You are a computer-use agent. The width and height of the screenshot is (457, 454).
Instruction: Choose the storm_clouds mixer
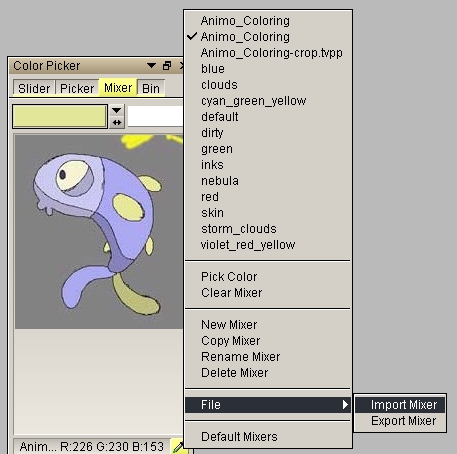[x=268, y=229]
